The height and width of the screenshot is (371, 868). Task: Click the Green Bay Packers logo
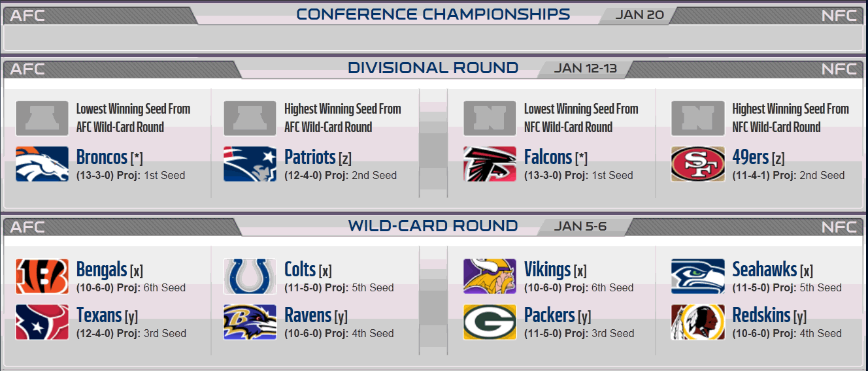[490, 322]
